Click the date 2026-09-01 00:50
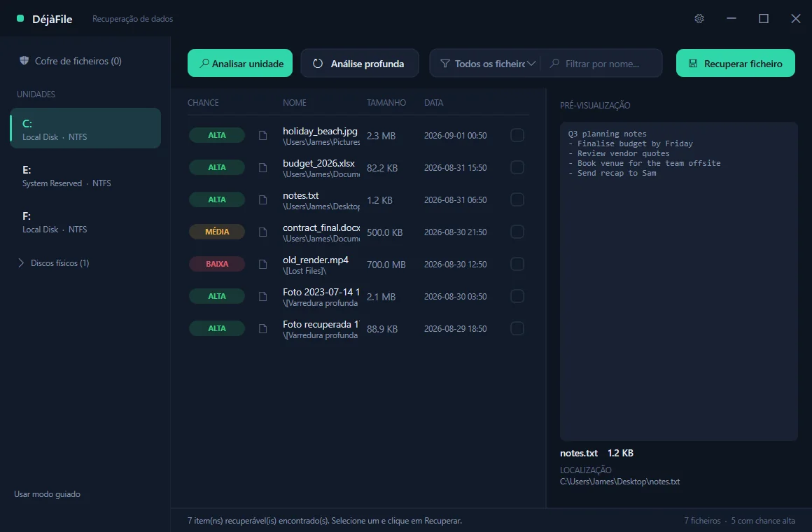812x532 pixels. (455, 136)
